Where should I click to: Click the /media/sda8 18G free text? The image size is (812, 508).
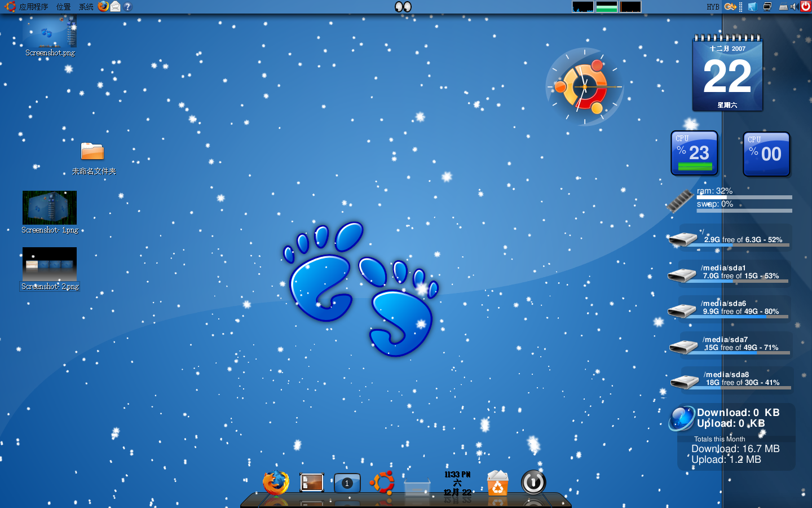click(743, 383)
